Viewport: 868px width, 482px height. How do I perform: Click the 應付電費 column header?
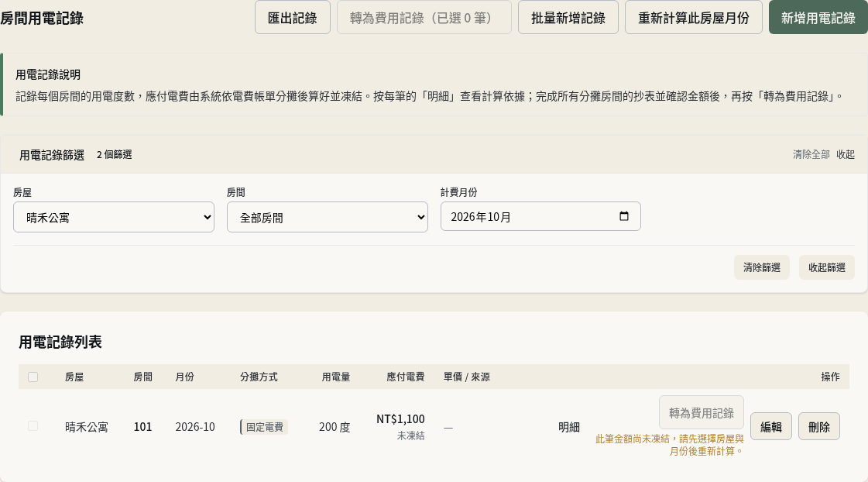click(x=405, y=377)
